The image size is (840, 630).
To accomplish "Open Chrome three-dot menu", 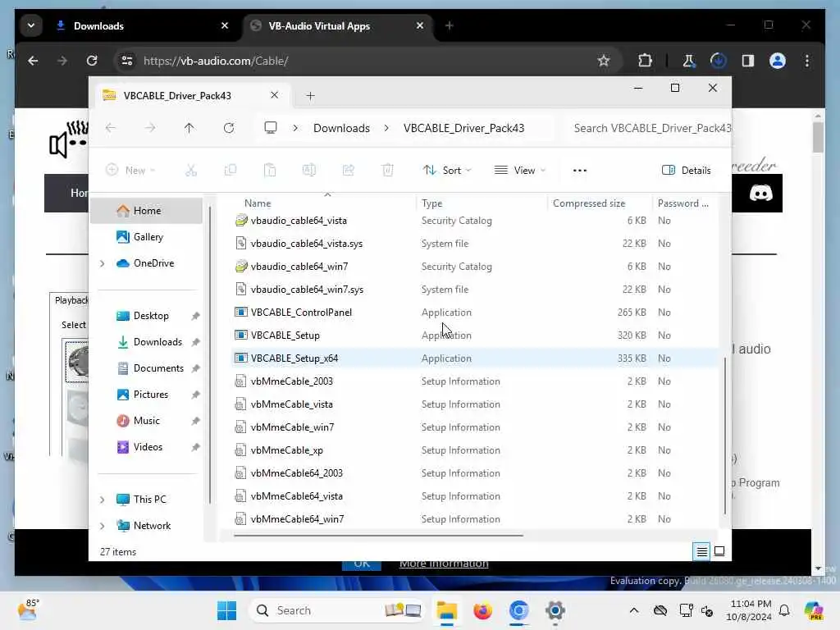I will [807, 61].
